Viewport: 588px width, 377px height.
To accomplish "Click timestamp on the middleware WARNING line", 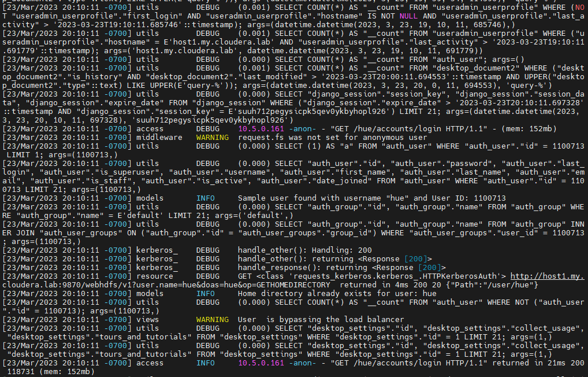I will click(67, 138).
